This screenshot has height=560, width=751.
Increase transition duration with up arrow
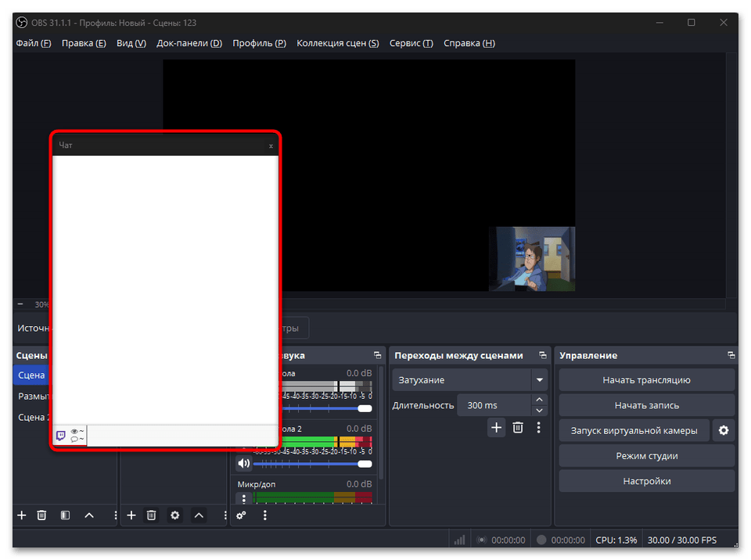(x=539, y=400)
